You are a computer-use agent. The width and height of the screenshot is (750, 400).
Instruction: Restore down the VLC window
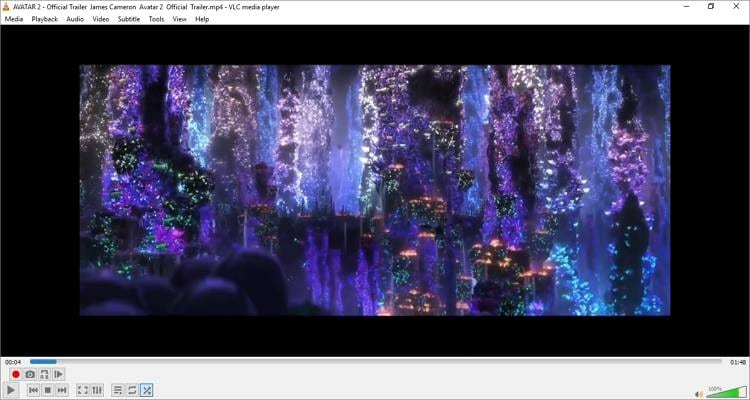tap(711, 7)
